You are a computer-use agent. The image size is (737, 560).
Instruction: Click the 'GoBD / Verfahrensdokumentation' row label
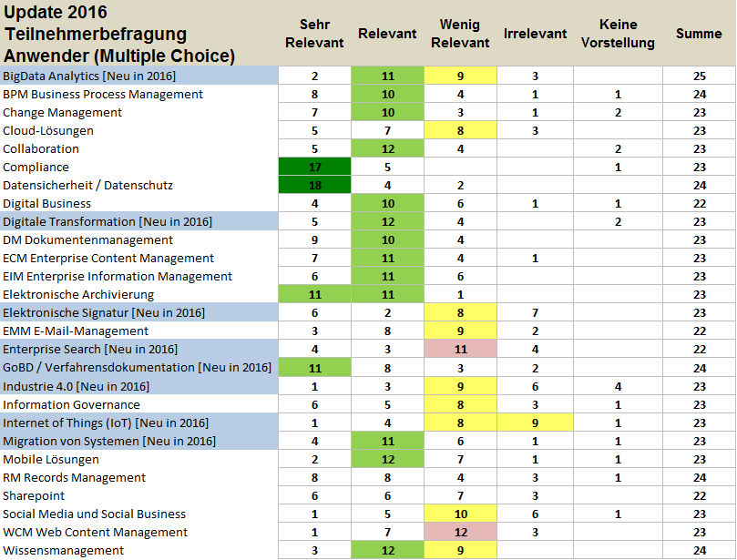137,368
